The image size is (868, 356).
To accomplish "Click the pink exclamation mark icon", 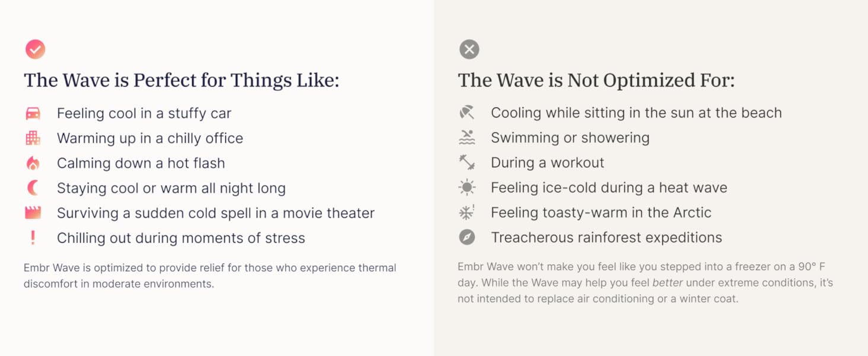I will click(x=33, y=238).
